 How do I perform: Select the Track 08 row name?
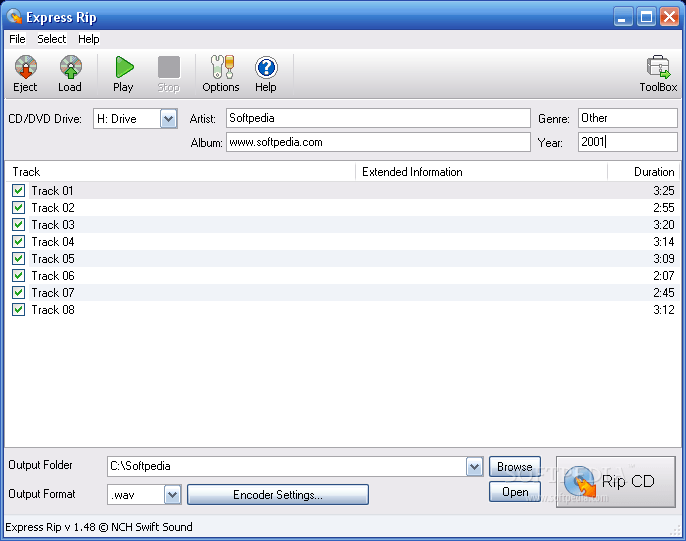53,310
